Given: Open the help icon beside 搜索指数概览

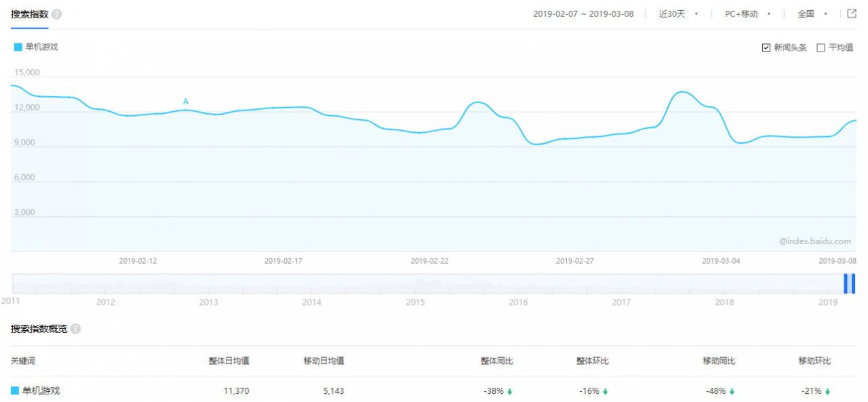Looking at the screenshot, I should coord(75,329).
